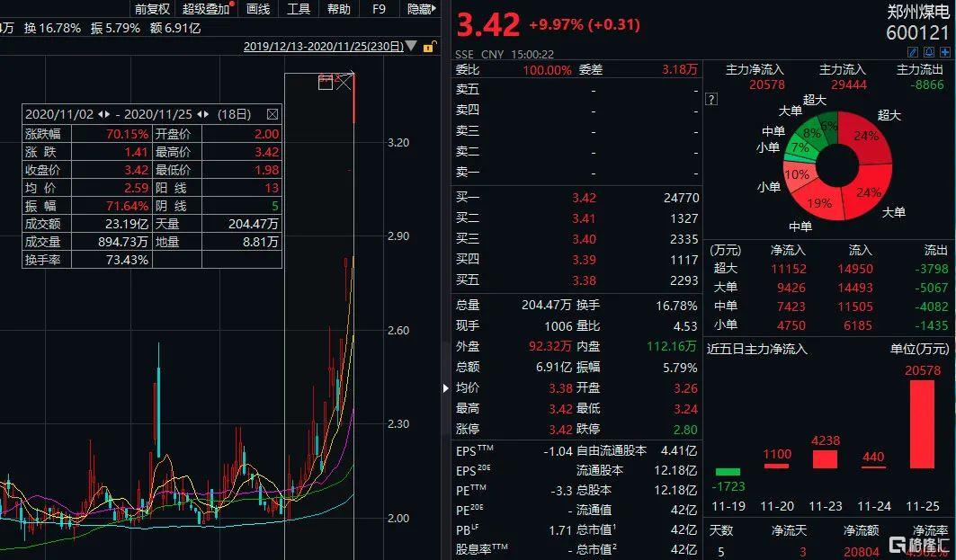Viewport: 956px width, 560px height.
Task: Click the stock name 郑州煤电
Action: (919, 11)
